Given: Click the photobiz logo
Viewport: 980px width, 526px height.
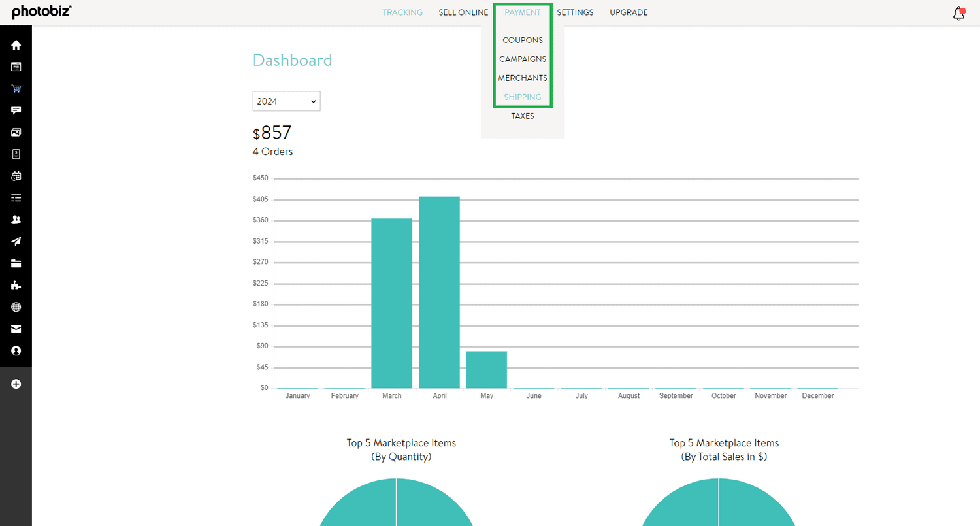Looking at the screenshot, I should click(42, 12).
